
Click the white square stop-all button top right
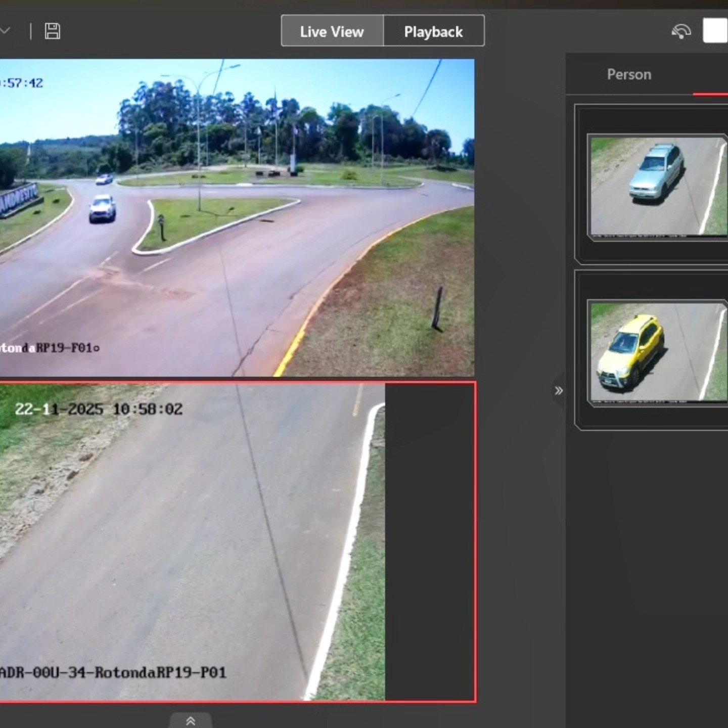pos(714,31)
